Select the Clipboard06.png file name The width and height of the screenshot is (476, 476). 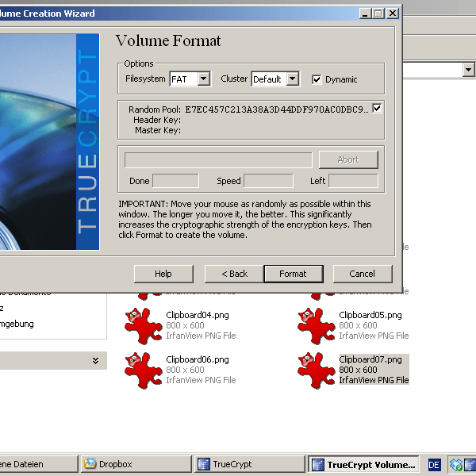click(x=198, y=359)
